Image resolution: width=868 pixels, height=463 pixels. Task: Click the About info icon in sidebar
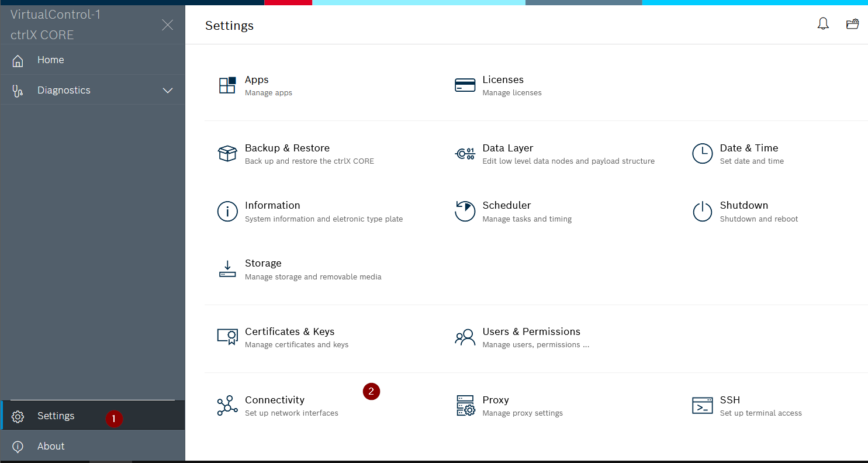[x=18, y=447]
